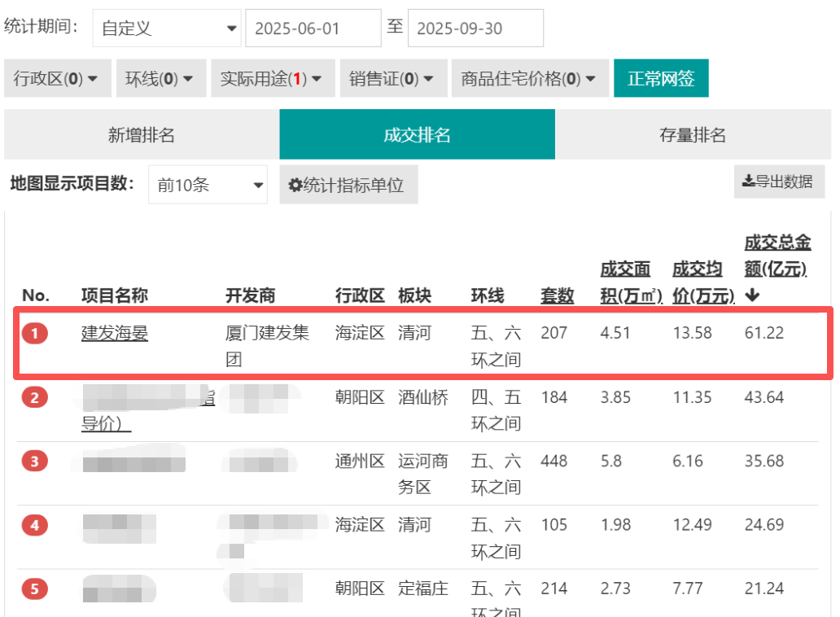Image resolution: width=840 pixels, height=617 pixels.
Task: Open the 建发海晏 project link
Action: (x=115, y=333)
